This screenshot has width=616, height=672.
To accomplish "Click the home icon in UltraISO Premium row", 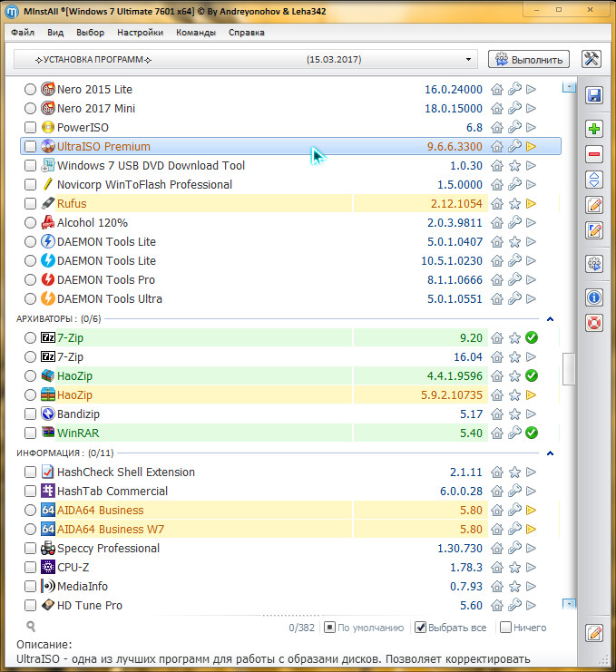I will click(497, 147).
